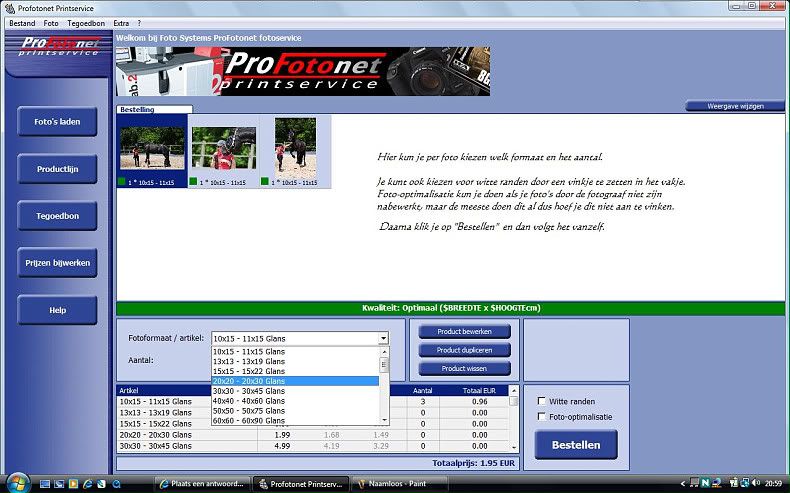790x493 pixels.
Task: Open the Tegoedbon menu in menu bar
Action: [x=87, y=22]
